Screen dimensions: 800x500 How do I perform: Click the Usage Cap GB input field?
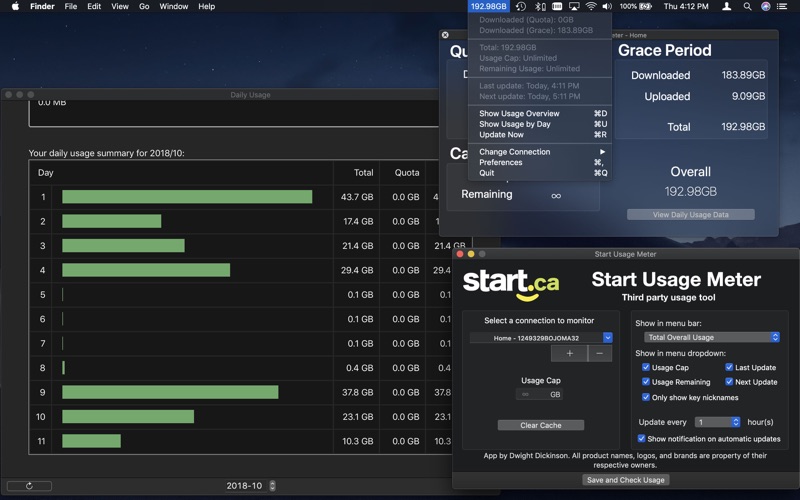pos(539,394)
